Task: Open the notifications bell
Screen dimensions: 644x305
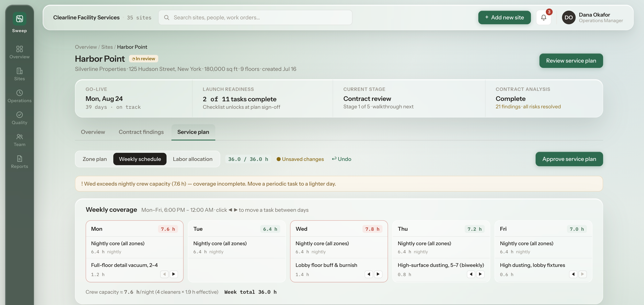Action: tap(543, 17)
